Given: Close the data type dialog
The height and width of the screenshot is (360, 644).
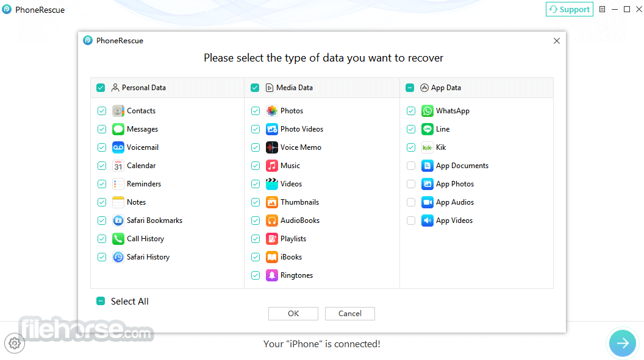Looking at the screenshot, I should click(557, 41).
